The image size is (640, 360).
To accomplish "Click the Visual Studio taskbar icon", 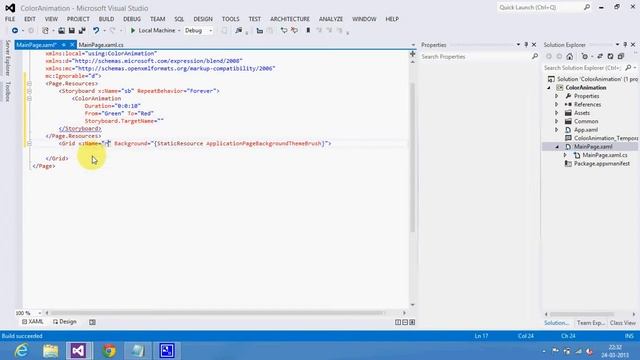I will [78, 351].
